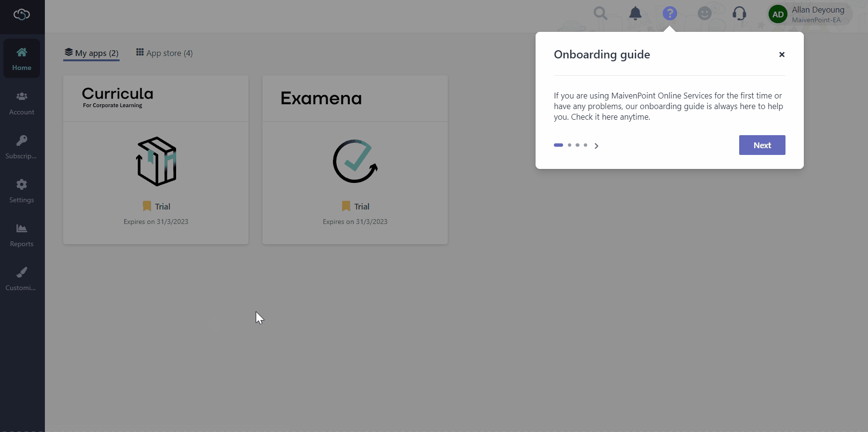Click the Curricula For Corporate Learning title

(x=118, y=97)
